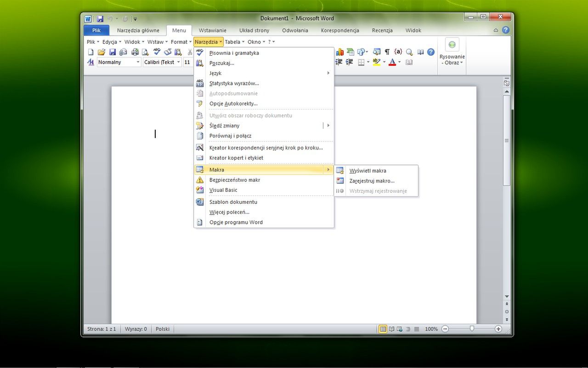Open the borders dropdown arrow
The height and width of the screenshot is (368, 588).
coord(367,62)
